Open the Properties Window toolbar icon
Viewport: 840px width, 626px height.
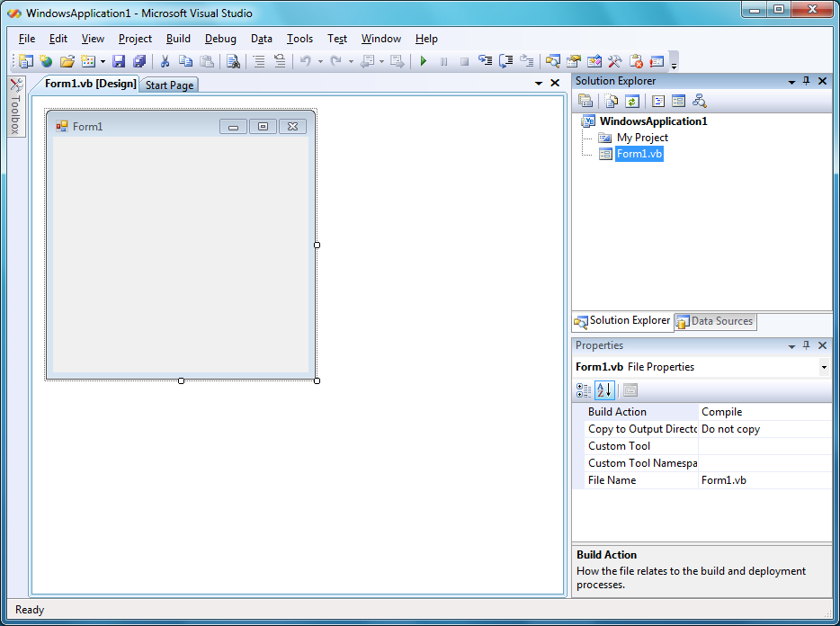click(574, 61)
